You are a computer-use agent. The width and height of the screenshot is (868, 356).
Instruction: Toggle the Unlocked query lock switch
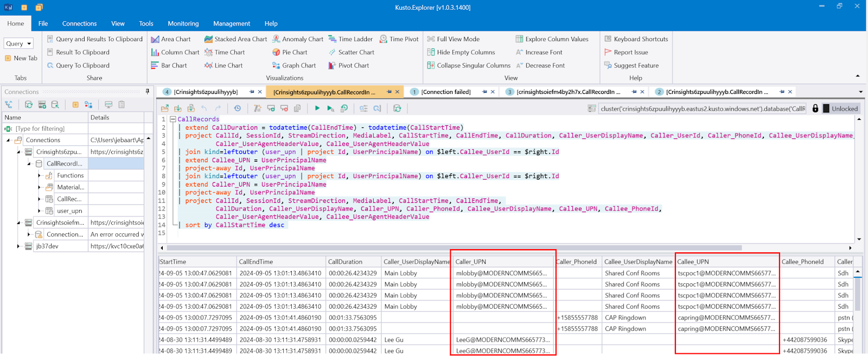coord(841,109)
